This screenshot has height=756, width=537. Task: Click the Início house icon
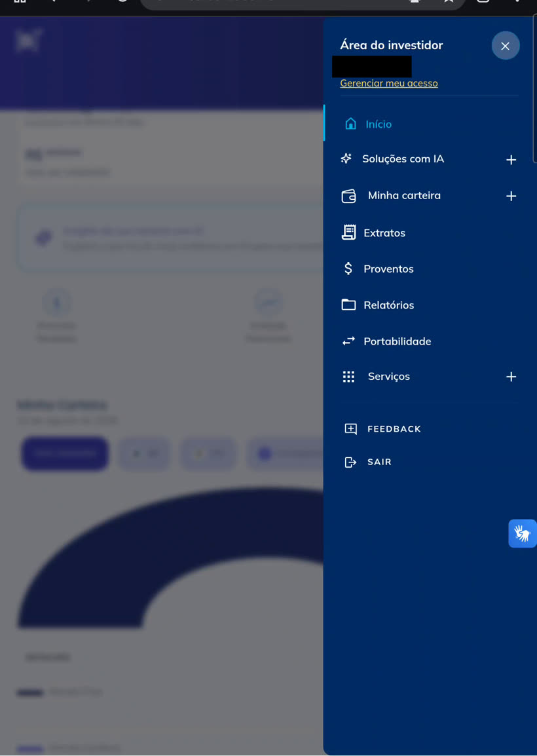(x=351, y=124)
